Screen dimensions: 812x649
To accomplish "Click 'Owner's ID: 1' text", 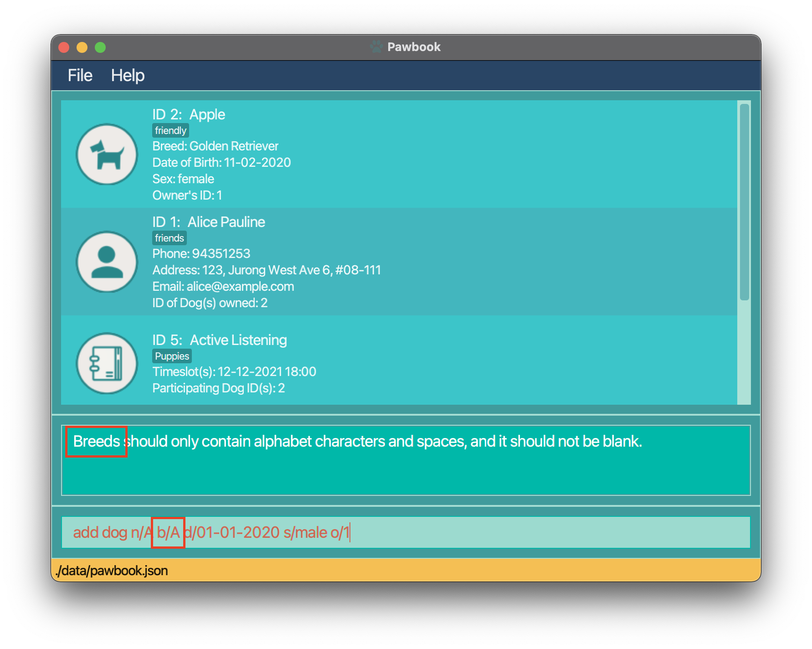I will [187, 195].
